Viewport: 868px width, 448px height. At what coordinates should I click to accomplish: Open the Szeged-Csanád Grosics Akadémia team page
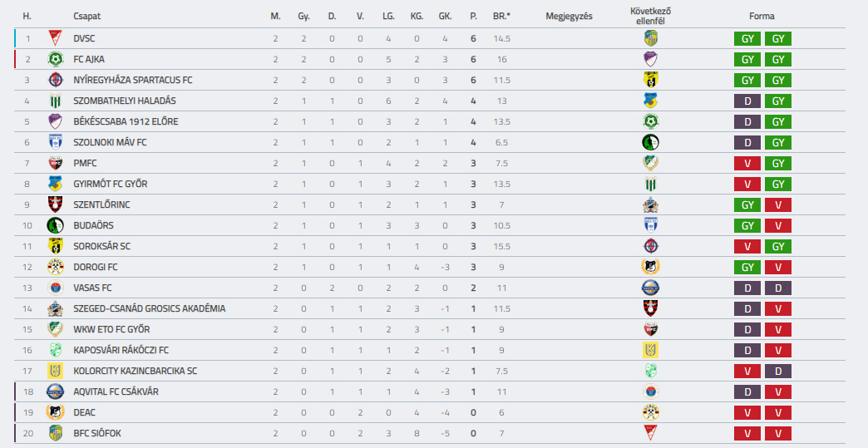(x=150, y=308)
